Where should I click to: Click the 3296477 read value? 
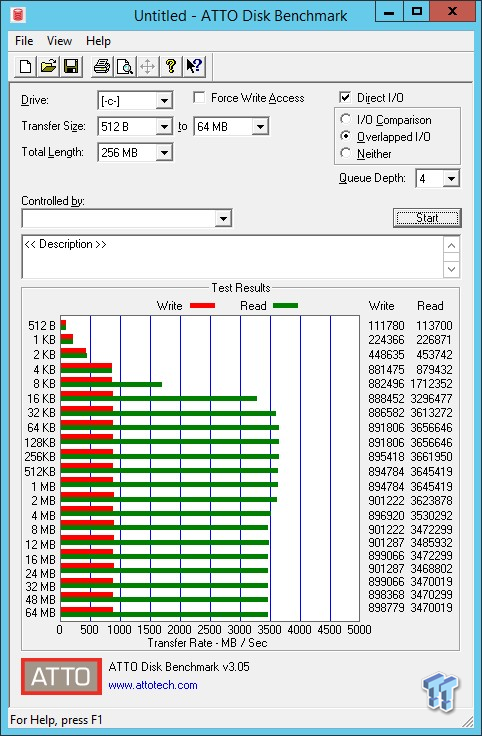[432, 399]
